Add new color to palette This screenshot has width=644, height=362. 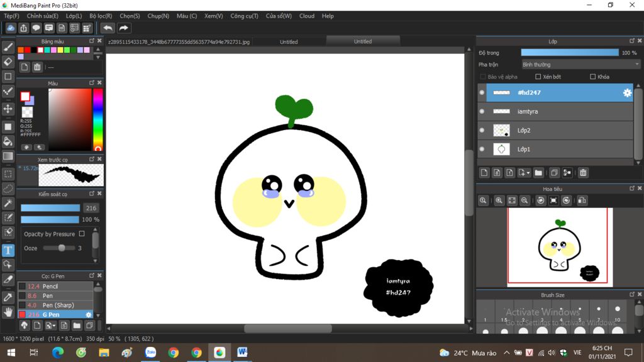point(25,67)
